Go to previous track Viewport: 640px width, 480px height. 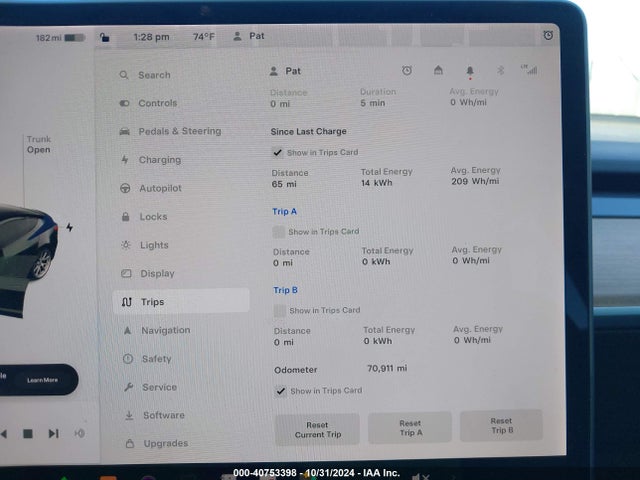4,434
